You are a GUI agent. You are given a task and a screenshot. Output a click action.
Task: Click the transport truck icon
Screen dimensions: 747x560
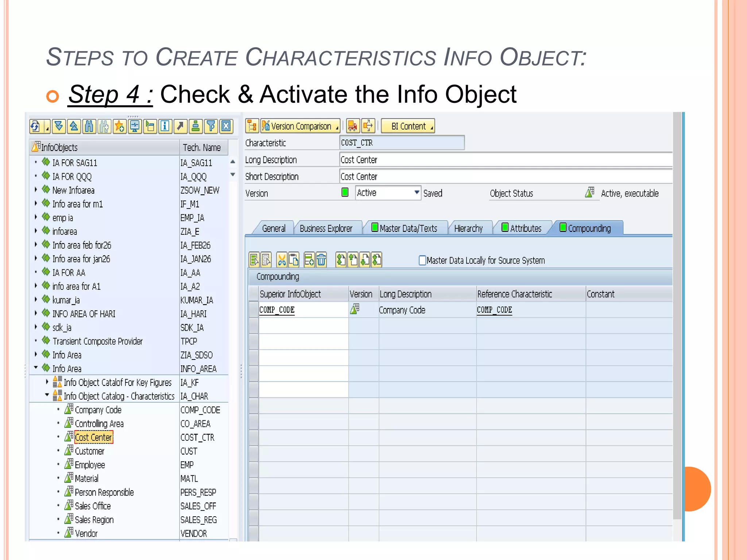pyautogui.click(x=353, y=126)
